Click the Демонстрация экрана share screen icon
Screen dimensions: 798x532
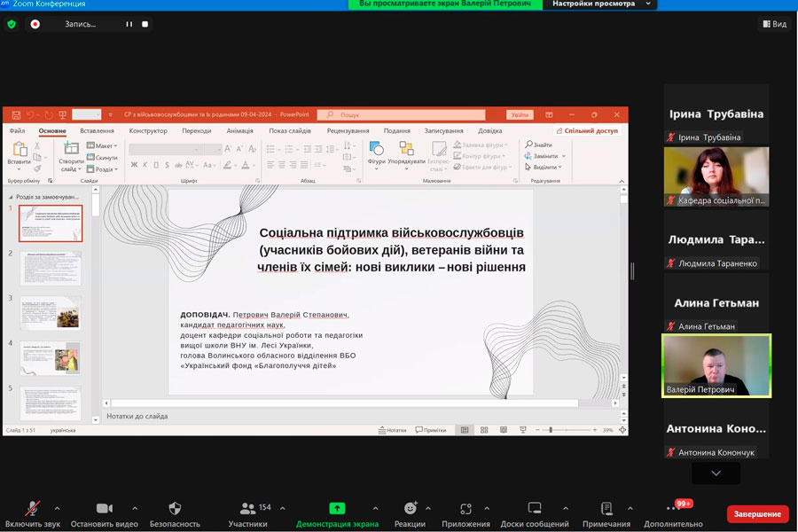point(337,508)
